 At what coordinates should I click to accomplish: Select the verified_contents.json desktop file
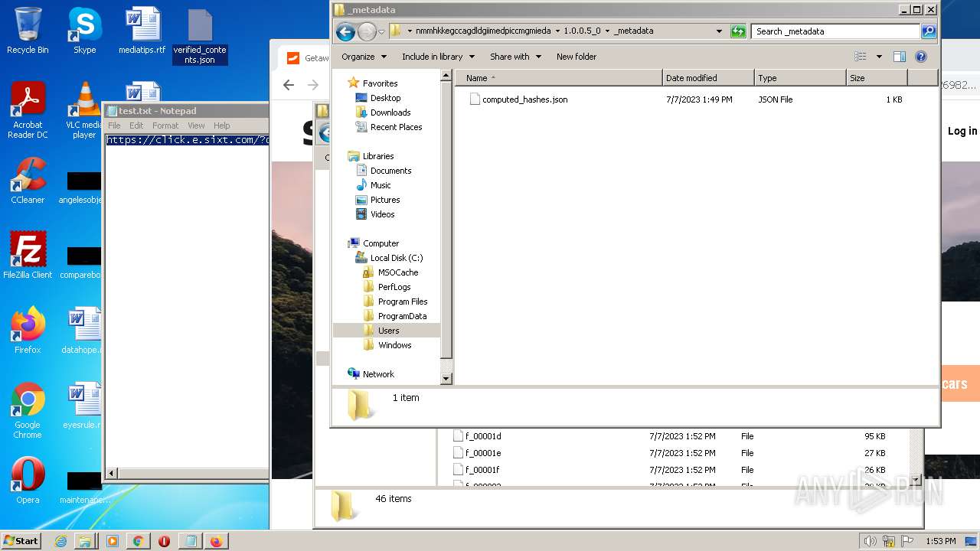click(x=200, y=37)
